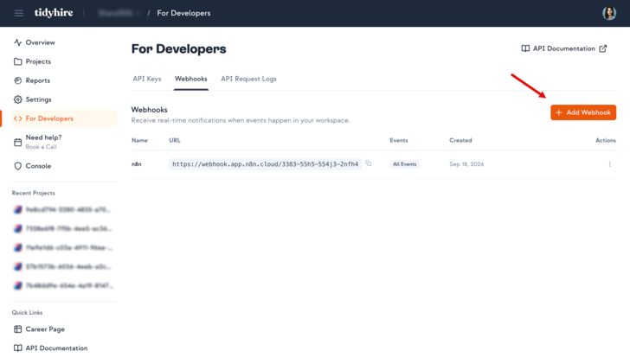Click Book a Call under Need help
630x364 pixels.
[41, 147]
